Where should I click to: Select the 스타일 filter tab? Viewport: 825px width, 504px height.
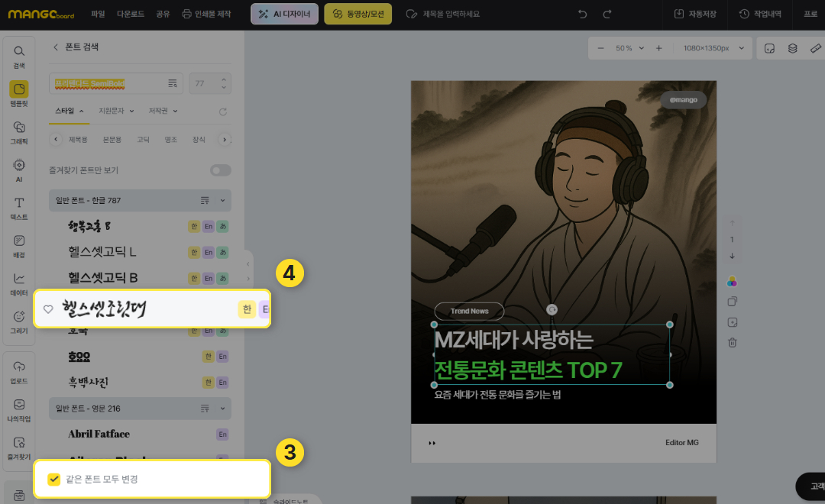[x=69, y=111]
